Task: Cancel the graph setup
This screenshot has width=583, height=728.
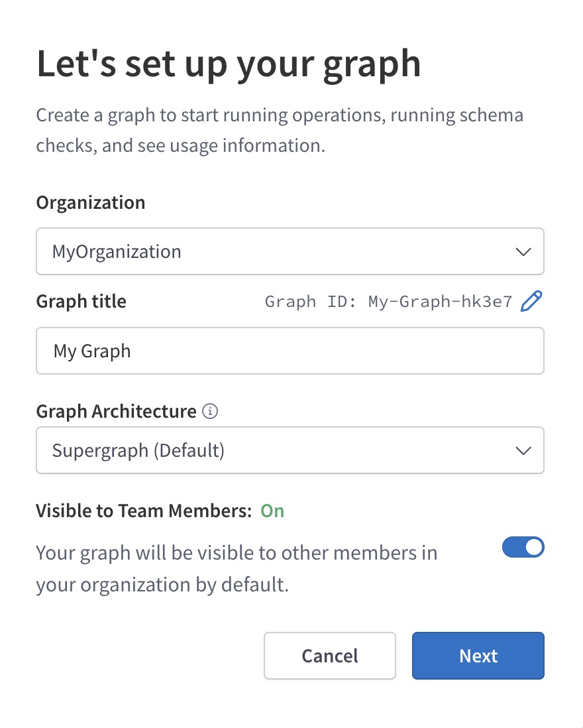Action: click(329, 656)
